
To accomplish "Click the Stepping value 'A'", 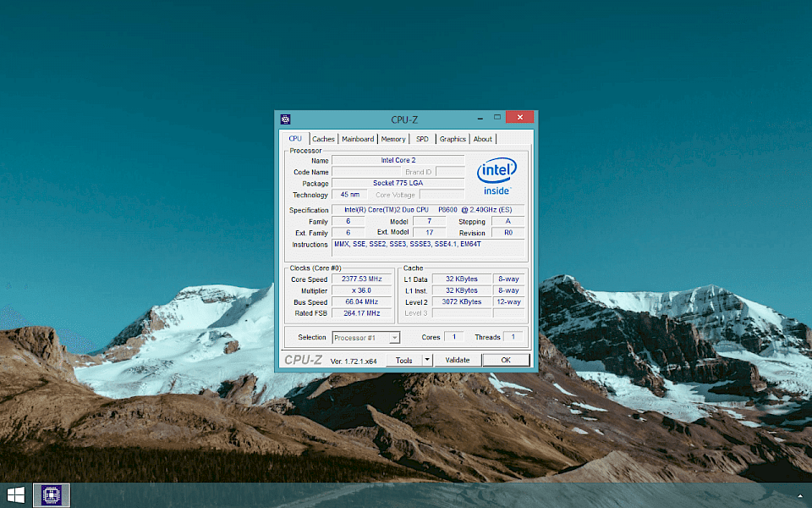I will pos(508,221).
